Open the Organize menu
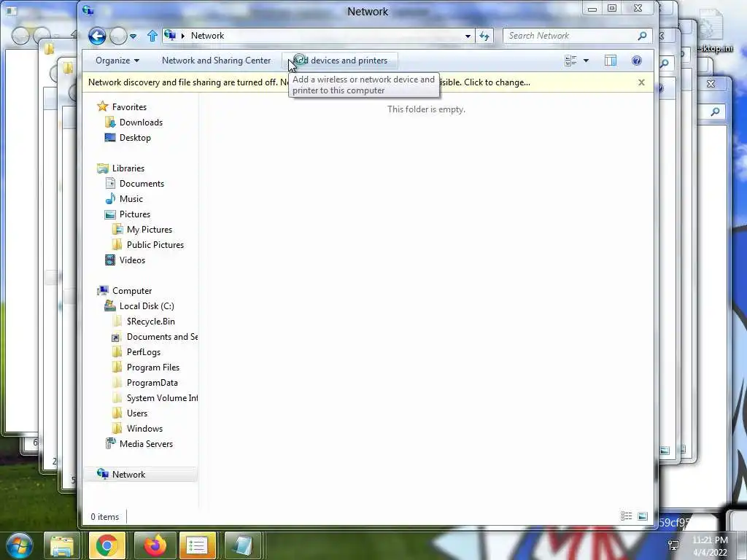The image size is (747, 560). pos(117,61)
